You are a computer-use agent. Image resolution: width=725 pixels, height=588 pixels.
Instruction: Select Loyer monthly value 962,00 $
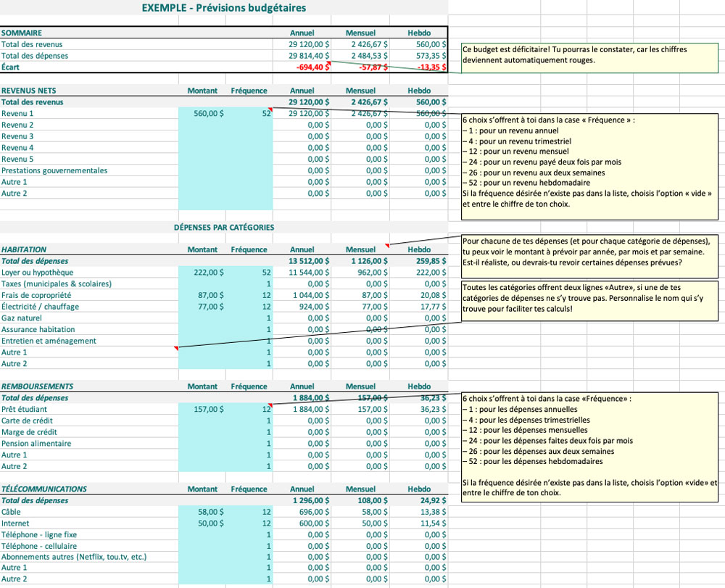click(373, 273)
